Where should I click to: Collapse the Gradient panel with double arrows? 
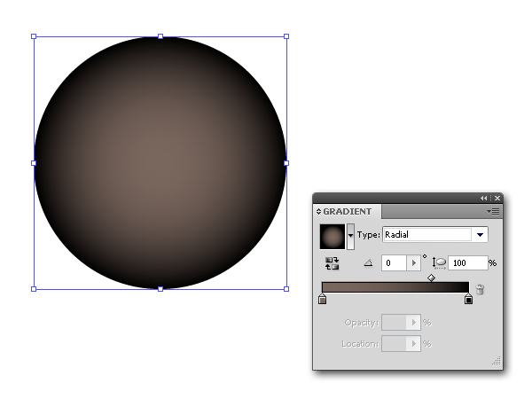click(x=483, y=198)
